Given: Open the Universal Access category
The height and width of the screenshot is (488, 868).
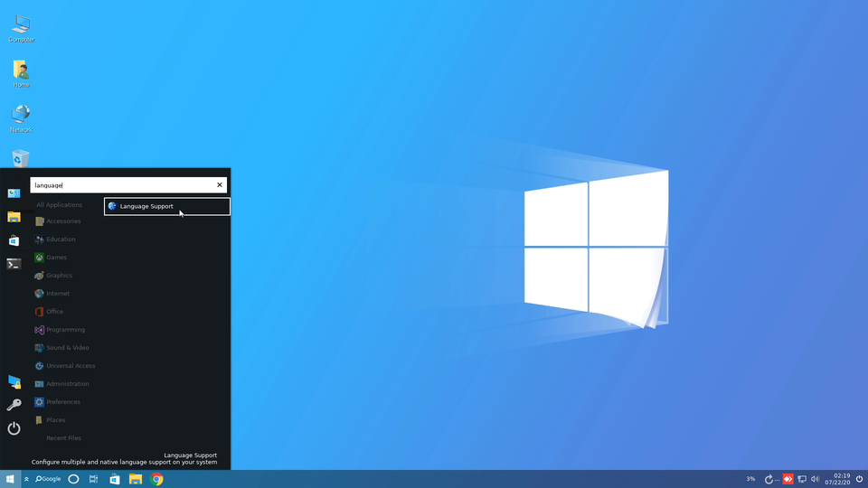Looking at the screenshot, I should (x=65, y=366).
